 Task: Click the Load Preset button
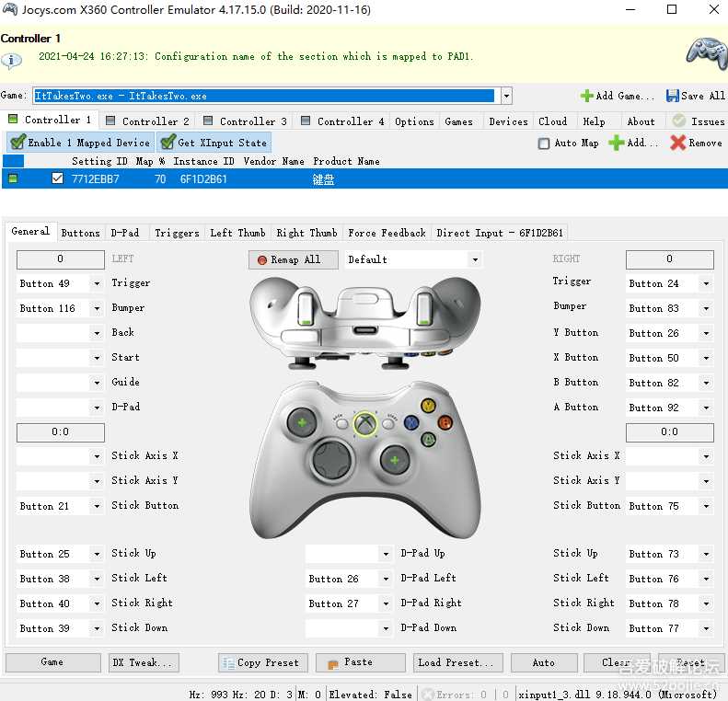[x=455, y=662]
